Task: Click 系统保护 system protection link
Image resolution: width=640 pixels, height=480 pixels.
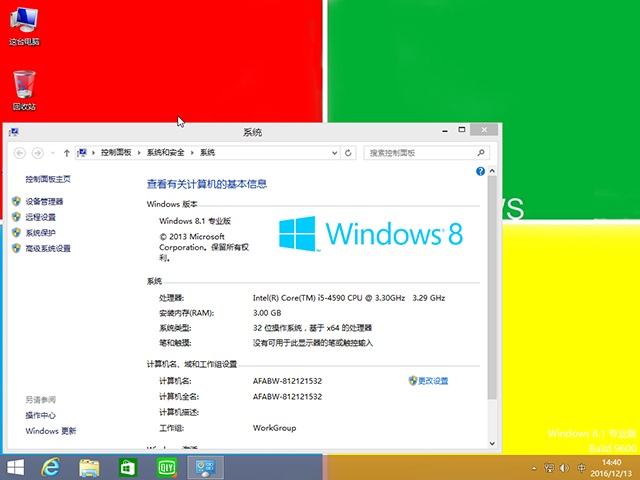Action: (x=41, y=233)
